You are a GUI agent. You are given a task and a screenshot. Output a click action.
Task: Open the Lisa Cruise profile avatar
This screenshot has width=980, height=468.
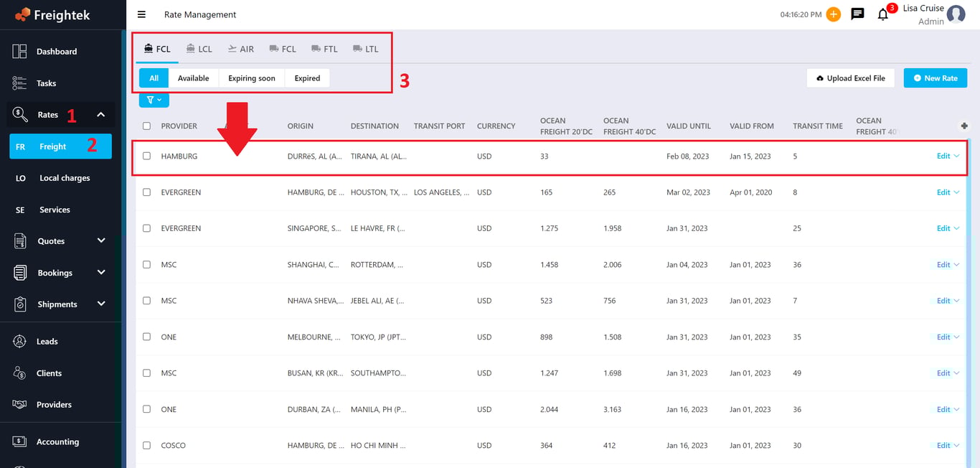point(956,14)
